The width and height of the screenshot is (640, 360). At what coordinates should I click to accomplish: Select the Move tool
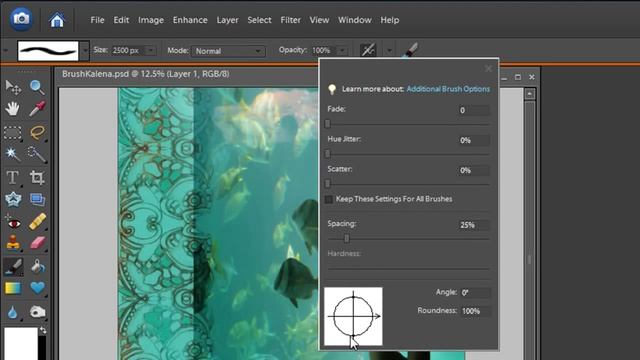click(13, 87)
